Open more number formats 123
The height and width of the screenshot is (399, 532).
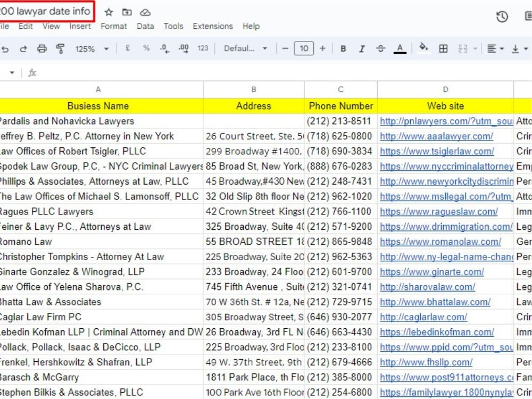[x=203, y=48]
